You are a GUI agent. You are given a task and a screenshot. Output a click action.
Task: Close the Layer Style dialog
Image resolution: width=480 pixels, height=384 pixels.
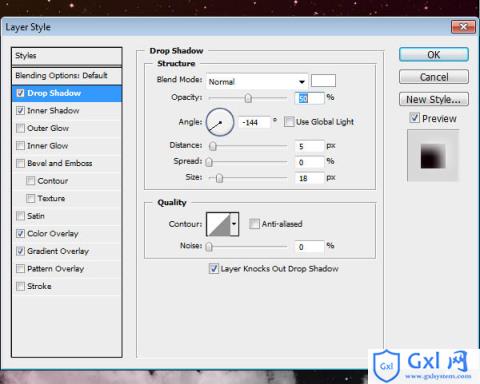click(x=463, y=27)
